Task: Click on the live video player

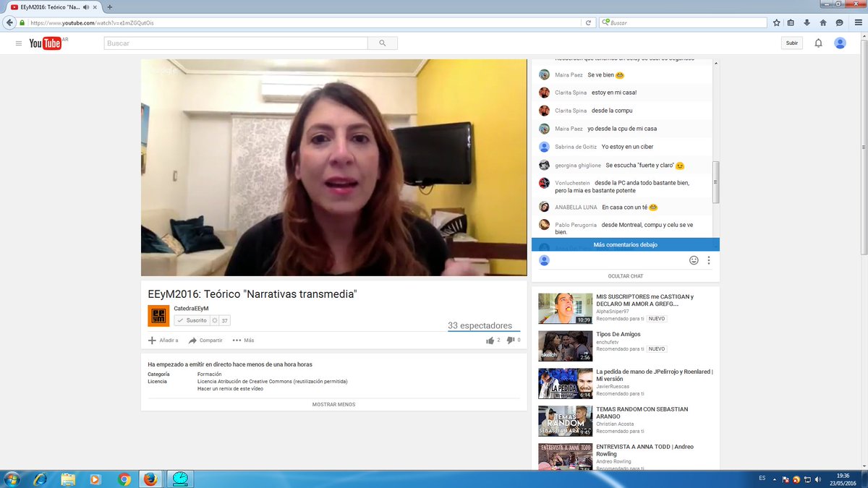Action: [333, 168]
